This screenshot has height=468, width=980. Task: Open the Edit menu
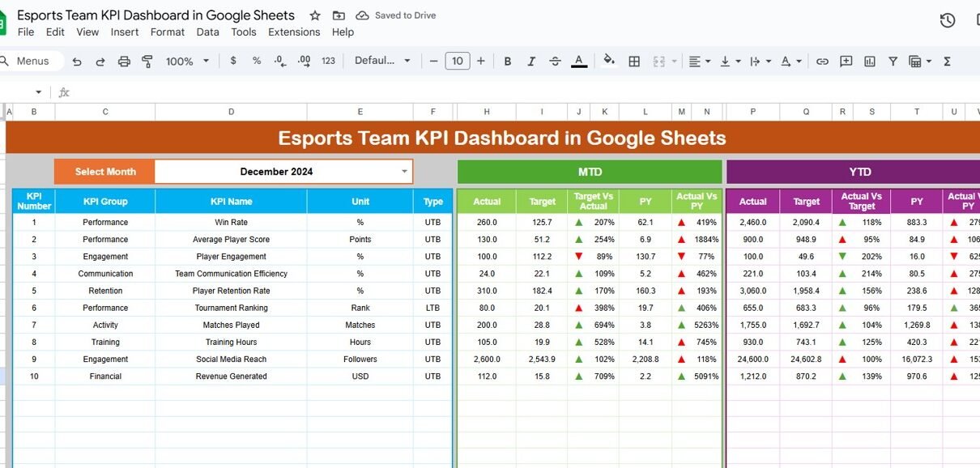(55, 32)
